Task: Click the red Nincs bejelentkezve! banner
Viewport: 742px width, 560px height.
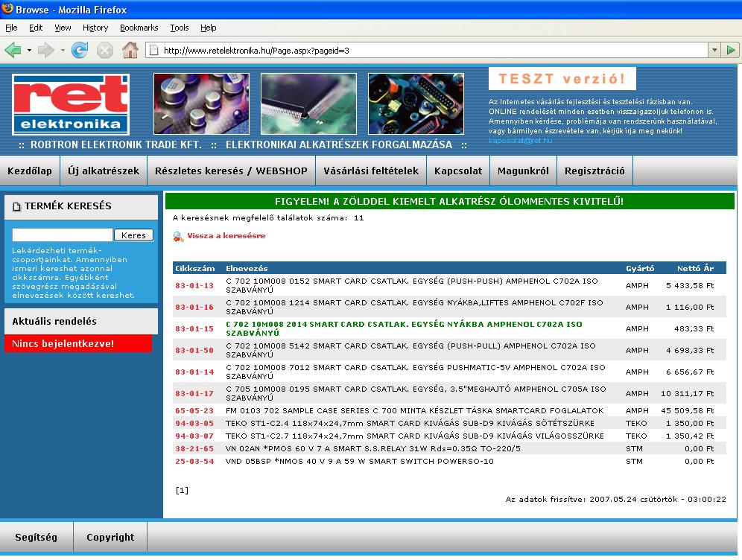Action: [x=78, y=343]
